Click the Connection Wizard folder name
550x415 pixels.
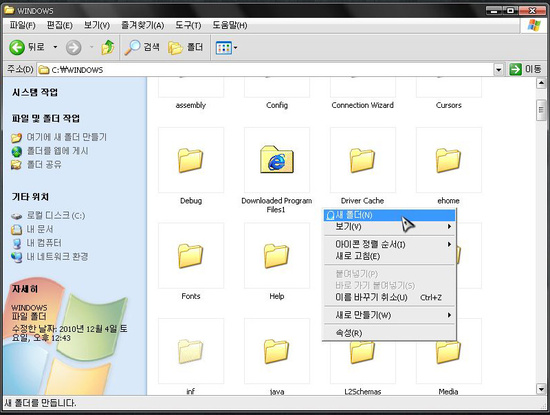tap(363, 105)
